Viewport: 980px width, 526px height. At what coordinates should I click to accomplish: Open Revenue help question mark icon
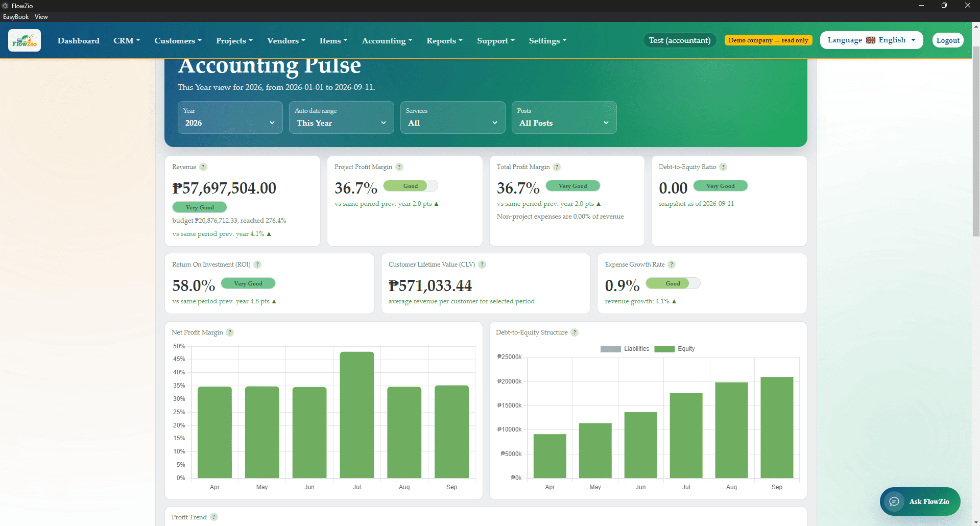(203, 167)
